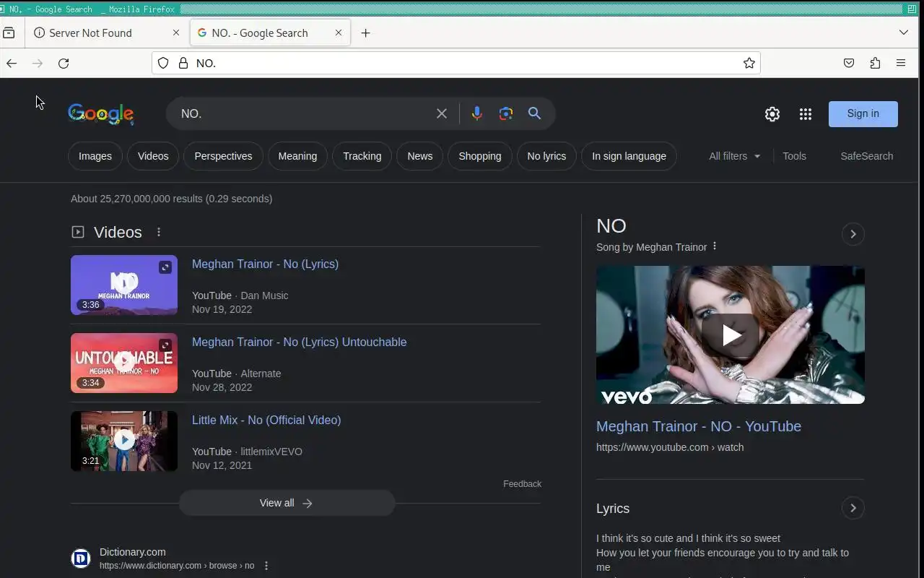Open Videos section more options dots
Image resolution: width=924 pixels, height=578 pixels.
click(159, 232)
